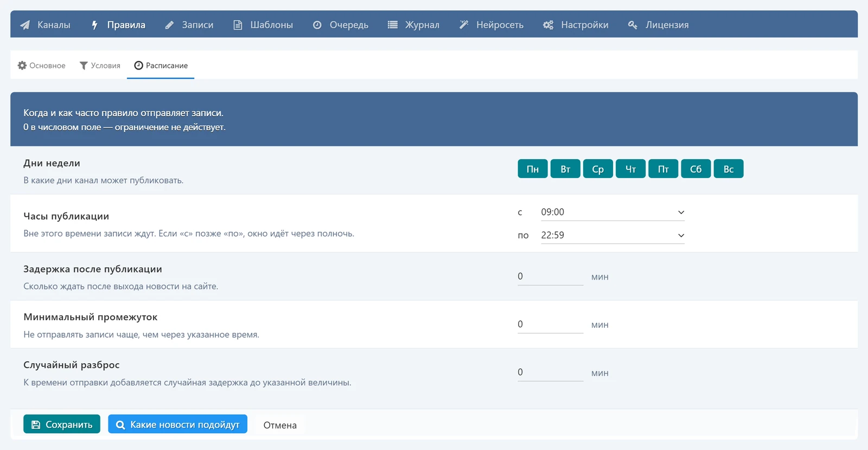The width and height of the screenshot is (868, 450).
Task: Go to the Записи section
Action: coord(189,25)
